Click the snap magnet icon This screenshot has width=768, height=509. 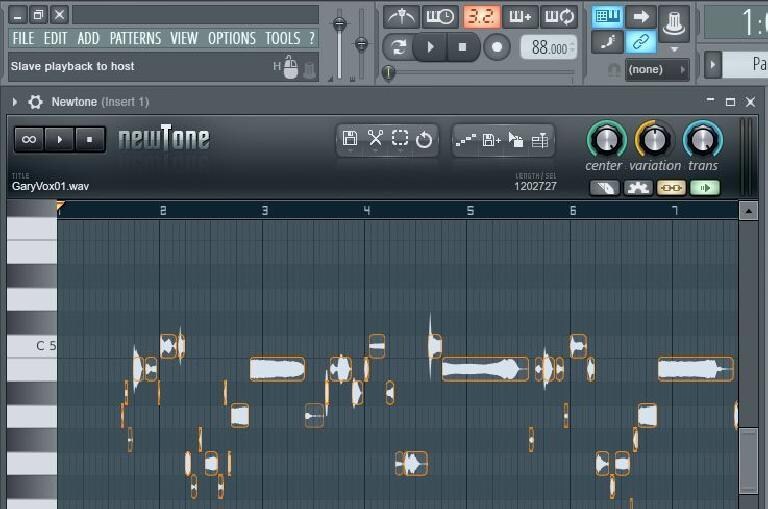tap(614, 71)
